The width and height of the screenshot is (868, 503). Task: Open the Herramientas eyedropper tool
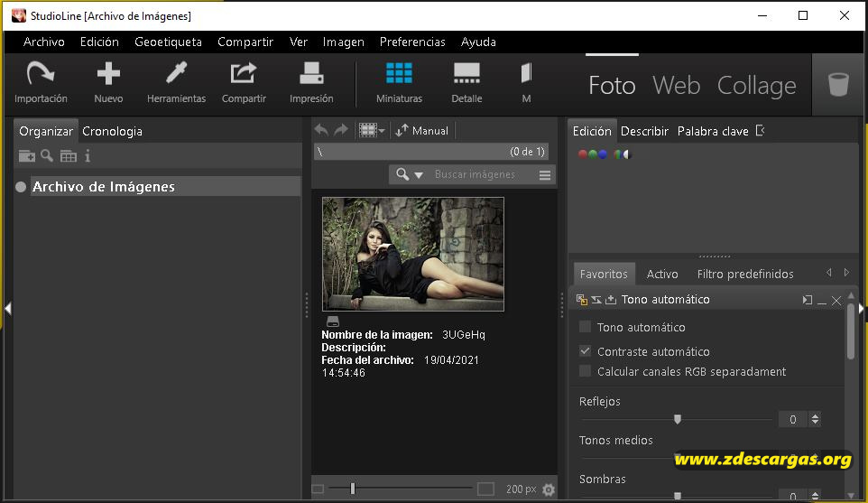tap(176, 74)
